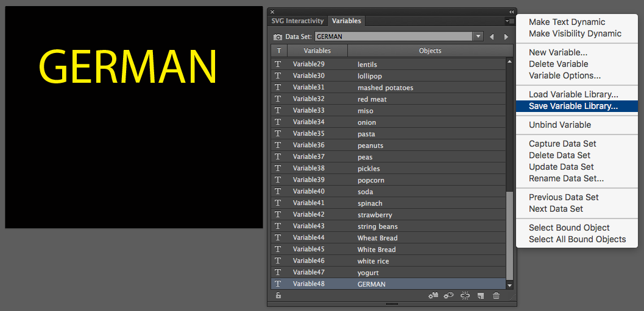Select the Variables tab

tap(346, 21)
